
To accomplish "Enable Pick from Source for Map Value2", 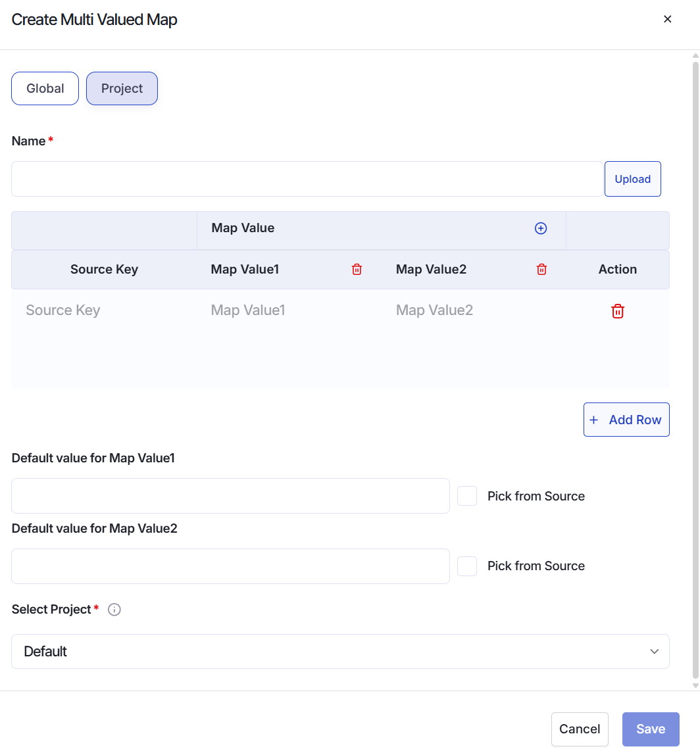I will coord(467,566).
